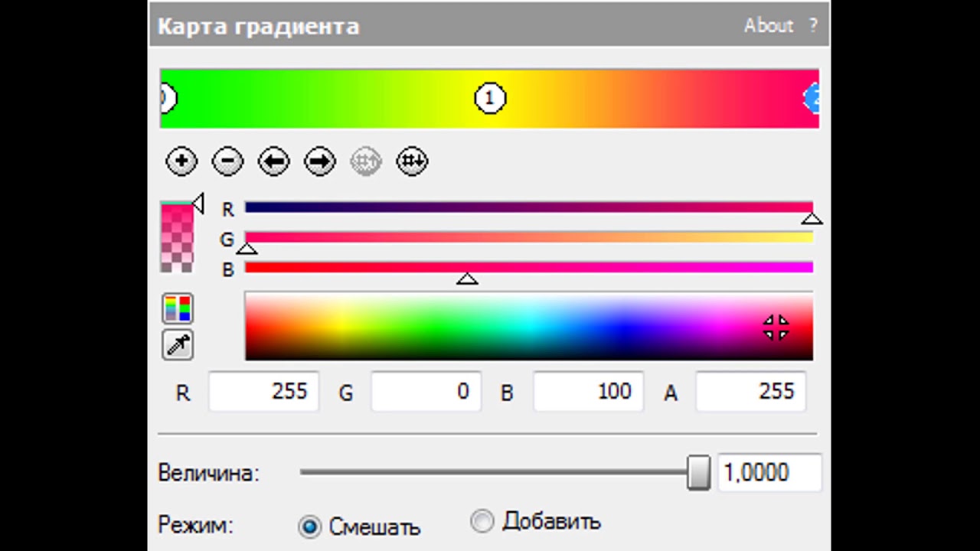The height and width of the screenshot is (551, 980).
Task: Click the right arrow next stop icon
Action: point(320,161)
